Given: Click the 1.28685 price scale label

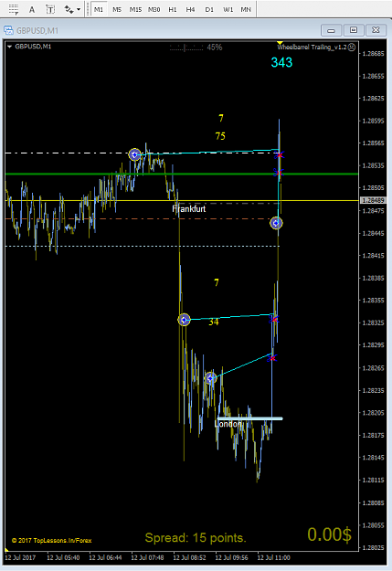Looking at the screenshot, I should 373,54.
